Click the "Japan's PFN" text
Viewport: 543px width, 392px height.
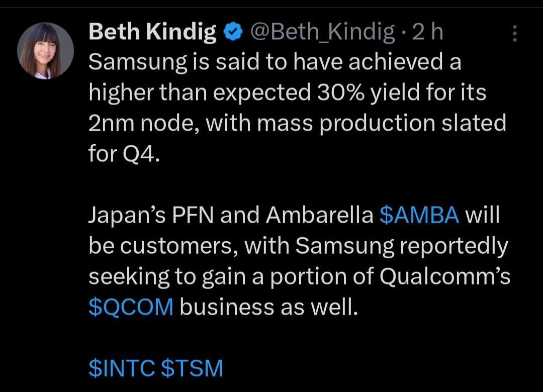click(151, 215)
